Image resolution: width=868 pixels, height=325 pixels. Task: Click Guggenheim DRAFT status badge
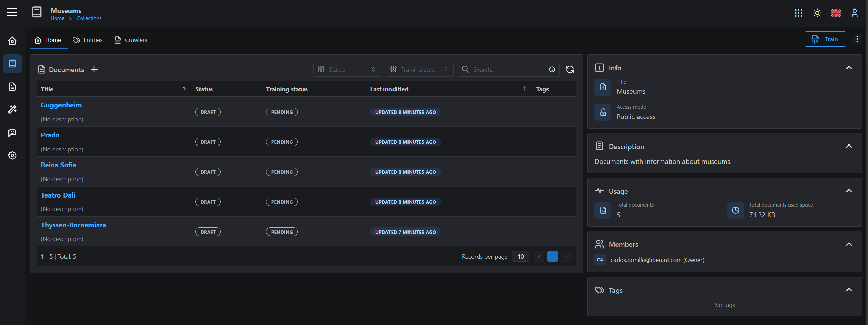tap(208, 112)
